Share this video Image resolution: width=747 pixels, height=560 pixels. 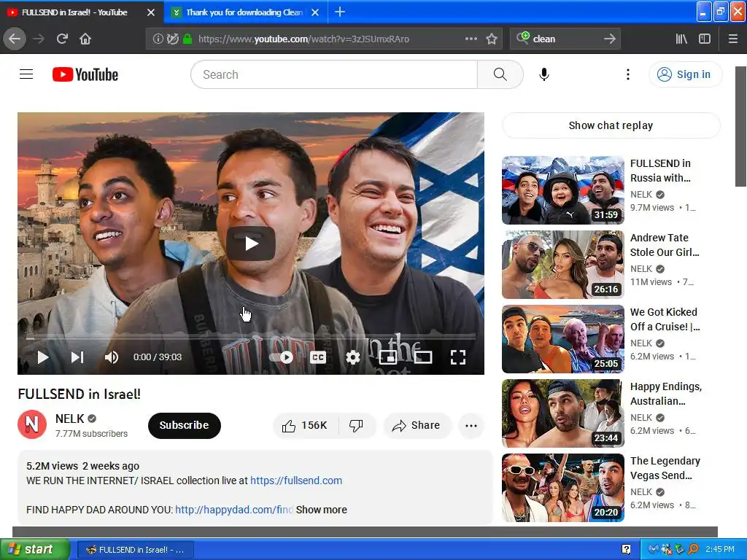(x=417, y=425)
